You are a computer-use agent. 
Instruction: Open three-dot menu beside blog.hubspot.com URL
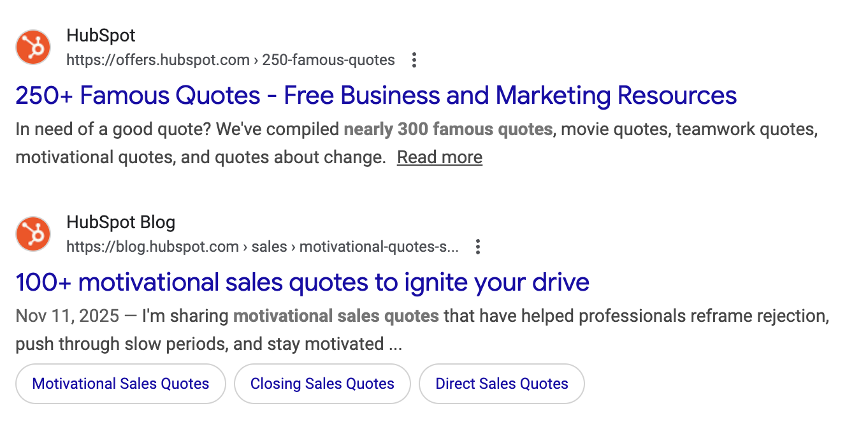coord(478,247)
